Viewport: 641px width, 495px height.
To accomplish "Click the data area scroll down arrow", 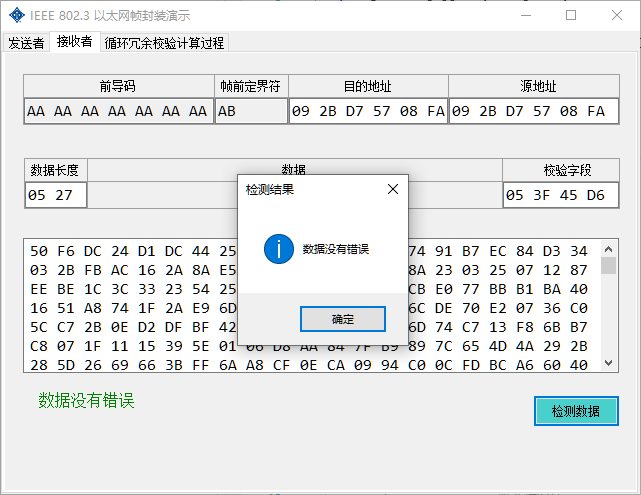I will point(608,364).
